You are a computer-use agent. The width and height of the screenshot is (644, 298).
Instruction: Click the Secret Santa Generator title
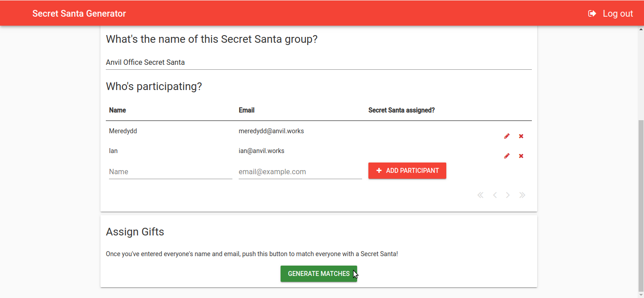(x=79, y=14)
